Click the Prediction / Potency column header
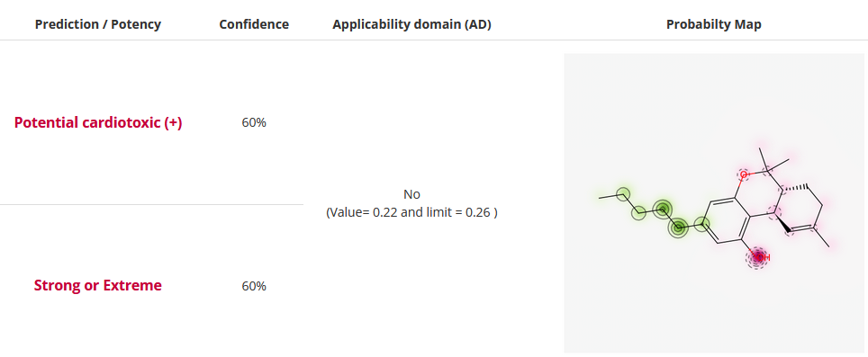Image resolution: width=868 pixels, height=357 pixels. click(x=98, y=24)
